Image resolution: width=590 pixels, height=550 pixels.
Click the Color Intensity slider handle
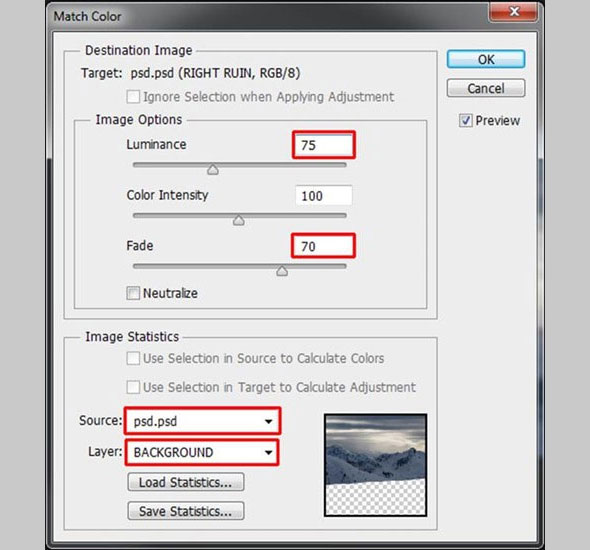[x=239, y=220]
